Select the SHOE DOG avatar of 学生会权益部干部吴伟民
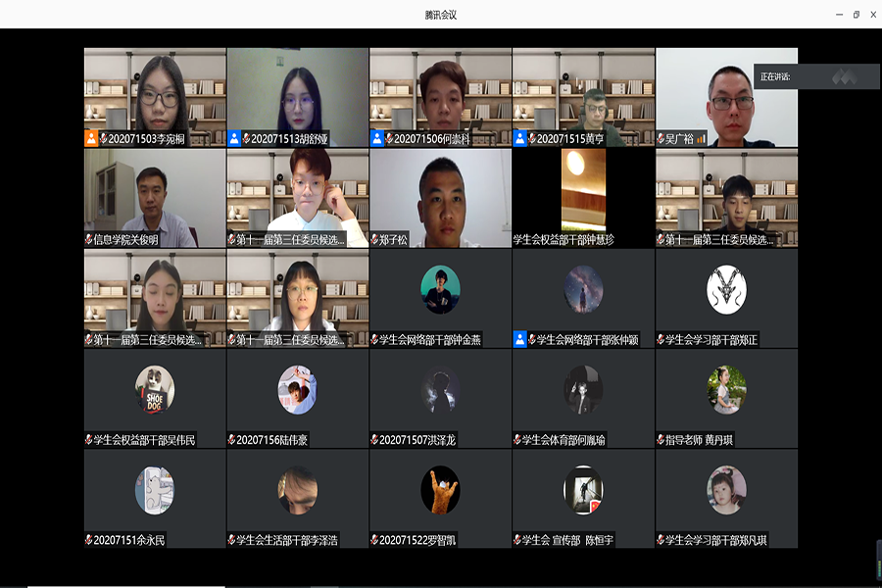This screenshot has width=882, height=588. (155, 389)
